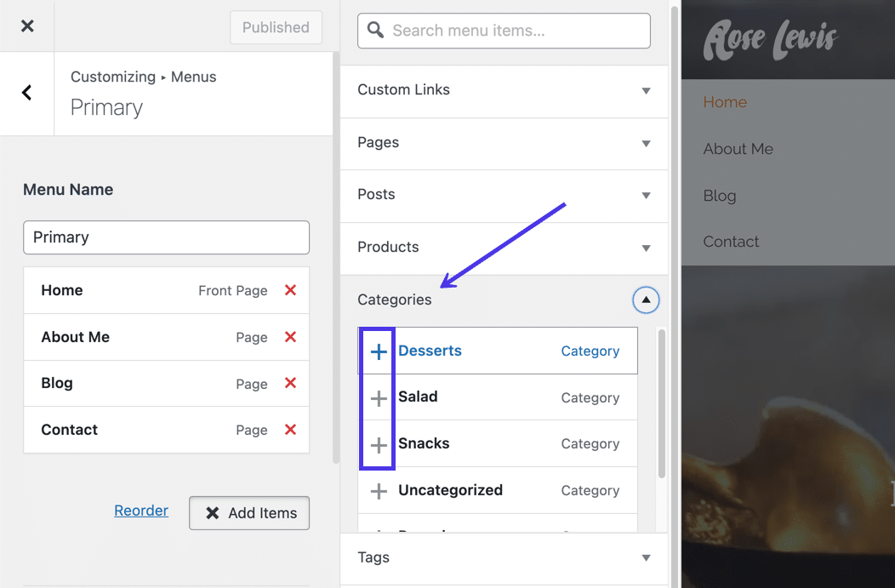Image resolution: width=895 pixels, height=588 pixels.
Task: Remove the About Me menu item
Action: (289, 337)
